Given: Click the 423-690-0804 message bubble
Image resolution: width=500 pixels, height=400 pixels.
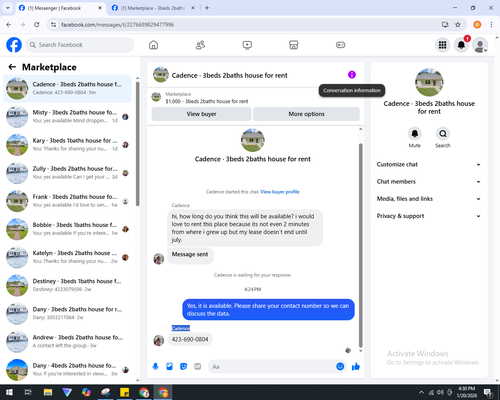Looking at the screenshot, I should (x=190, y=339).
